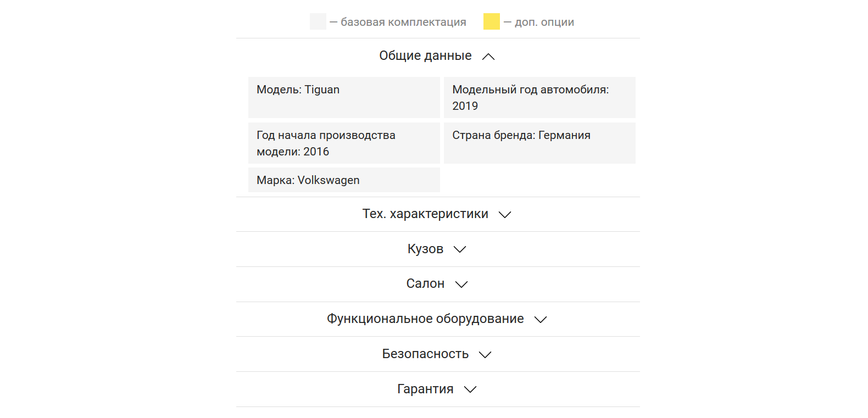Image resolution: width=868 pixels, height=418 pixels.
Task: Click the chevron beside Кузов
Action: [x=460, y=249]
